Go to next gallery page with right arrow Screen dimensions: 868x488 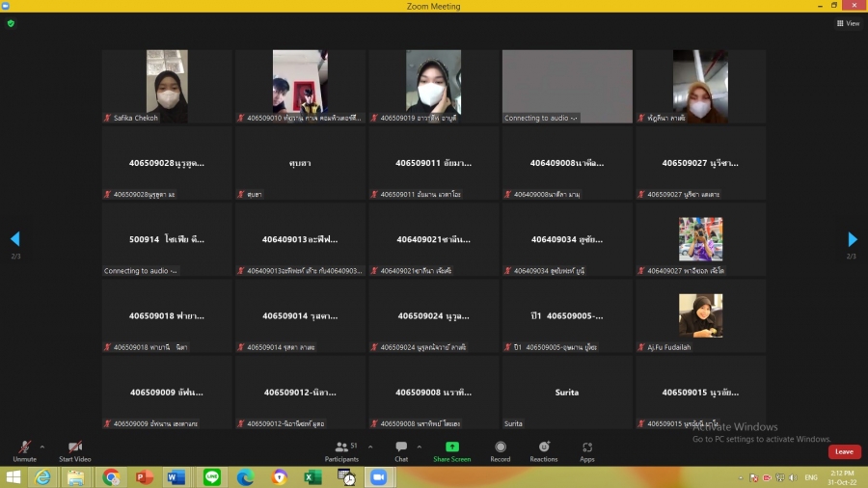click(853, 239)
